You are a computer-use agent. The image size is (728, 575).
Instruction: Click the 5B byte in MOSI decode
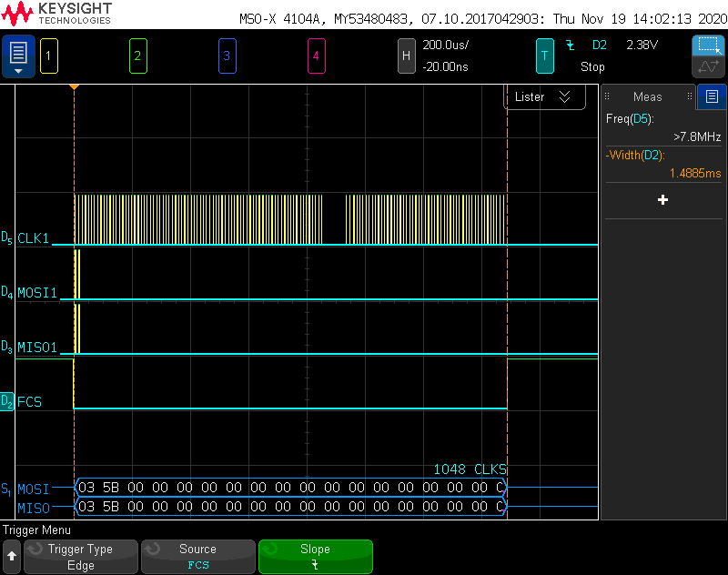click(110, 488)
